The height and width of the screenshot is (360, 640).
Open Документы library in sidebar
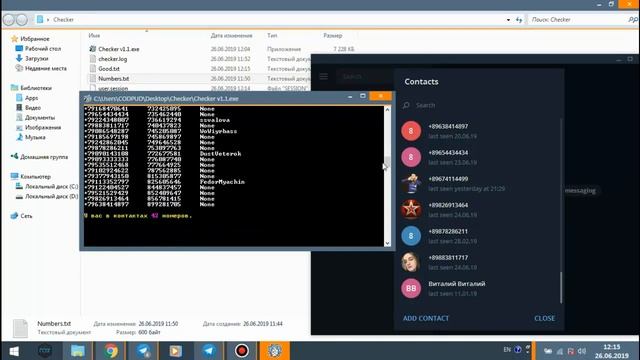pos(40,118)
